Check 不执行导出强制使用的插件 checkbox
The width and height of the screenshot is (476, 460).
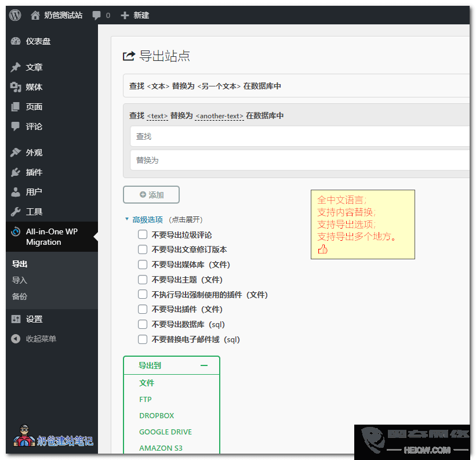point(143,295)
